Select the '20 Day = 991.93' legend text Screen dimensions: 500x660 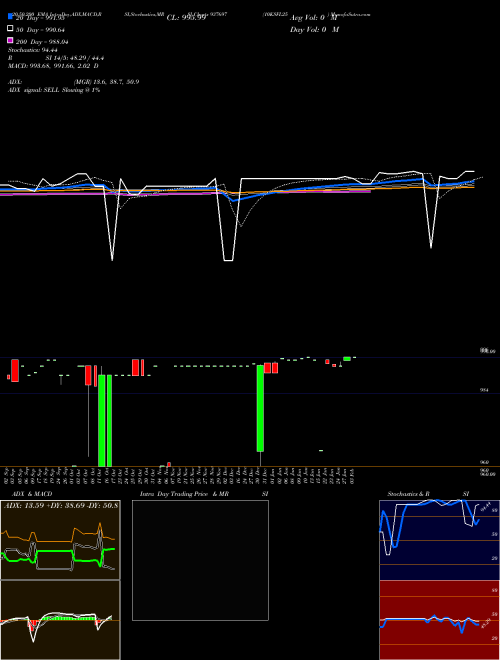(x=40, y=18)
